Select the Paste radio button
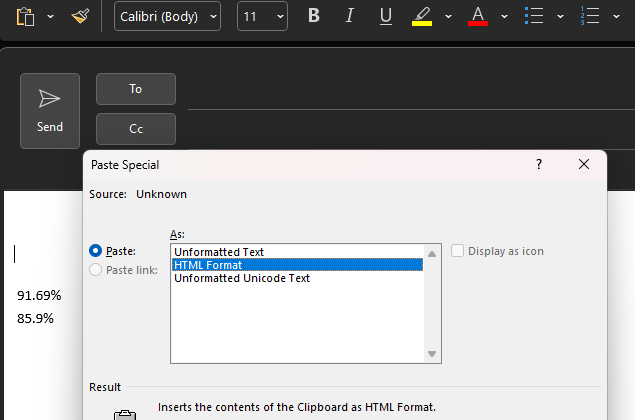635x420 pixels. tap(96, 251)
